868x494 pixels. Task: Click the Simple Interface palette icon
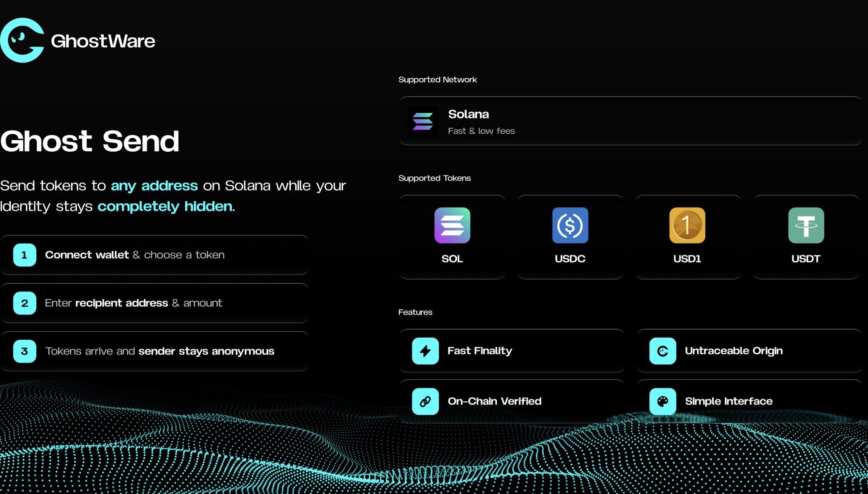tap(662, 401)
